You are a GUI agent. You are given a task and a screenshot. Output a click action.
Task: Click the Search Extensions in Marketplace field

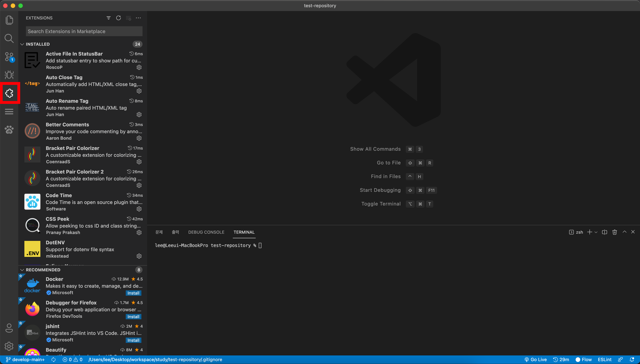point(84,31)
